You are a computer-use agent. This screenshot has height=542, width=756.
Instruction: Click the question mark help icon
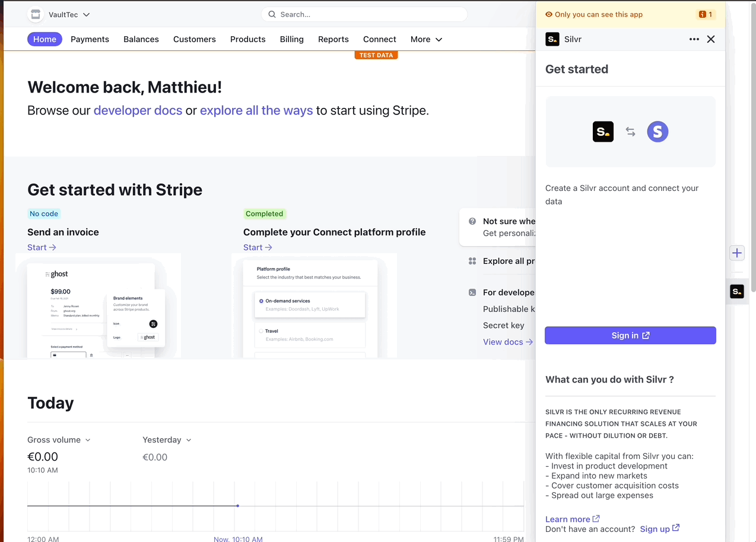tap(472, 220)
